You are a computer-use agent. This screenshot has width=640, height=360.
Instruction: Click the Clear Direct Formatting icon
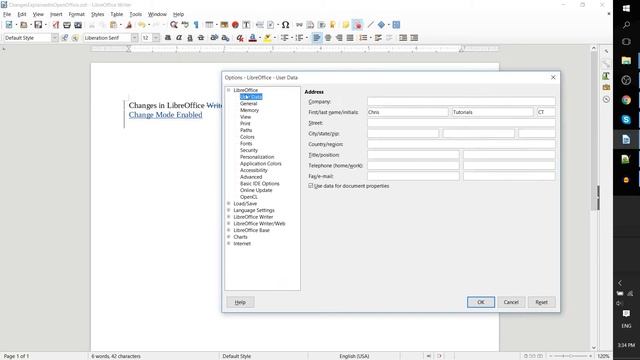click(240, 38)
